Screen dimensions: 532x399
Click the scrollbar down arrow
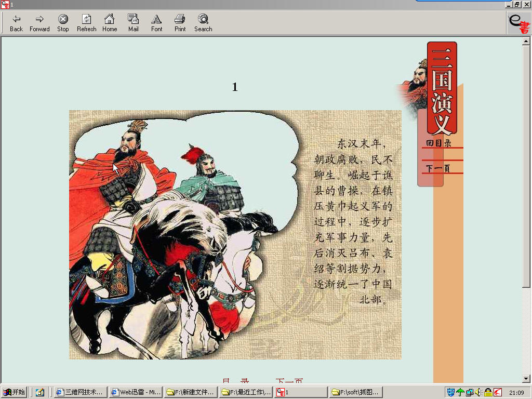click(526, 379)
